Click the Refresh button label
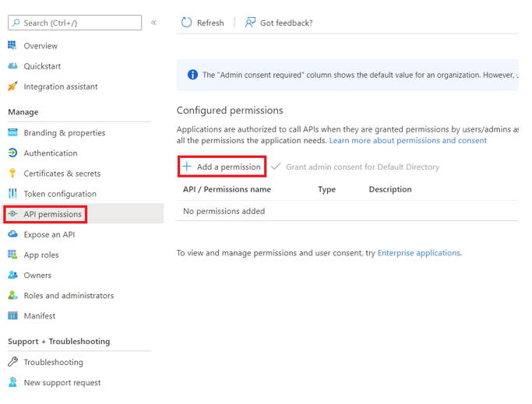This screenshot has height=404, width=532. pos(210,23)
